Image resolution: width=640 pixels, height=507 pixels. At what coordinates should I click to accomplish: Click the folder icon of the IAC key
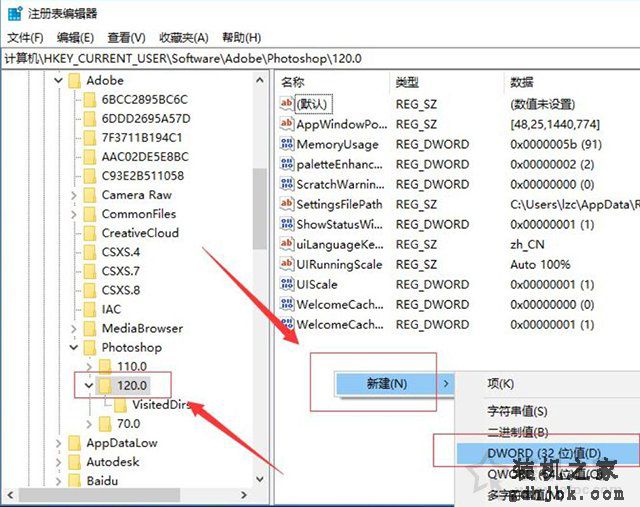[89, 309]
